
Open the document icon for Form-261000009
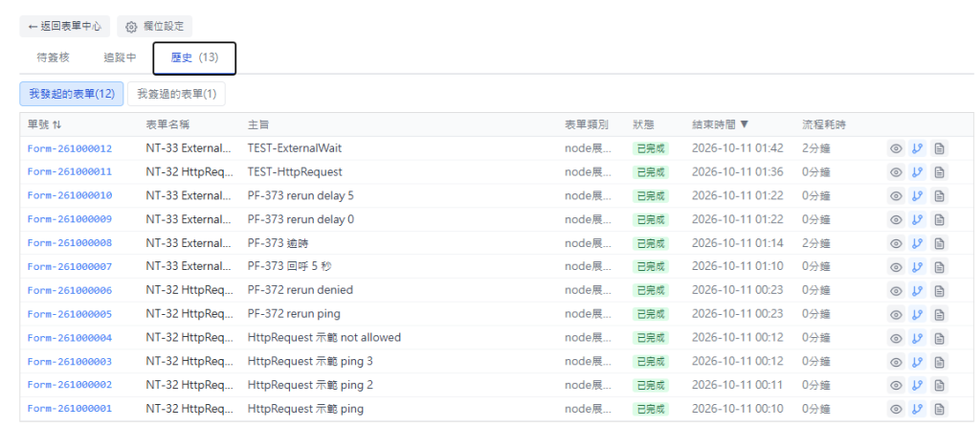click(939, 219)
